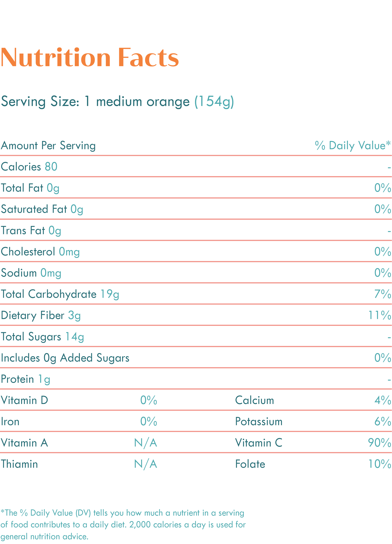The width and height of the screenshot is (392, 544).
Task: Click the Daily Value footnote text
Action: [x=123, y=525]
